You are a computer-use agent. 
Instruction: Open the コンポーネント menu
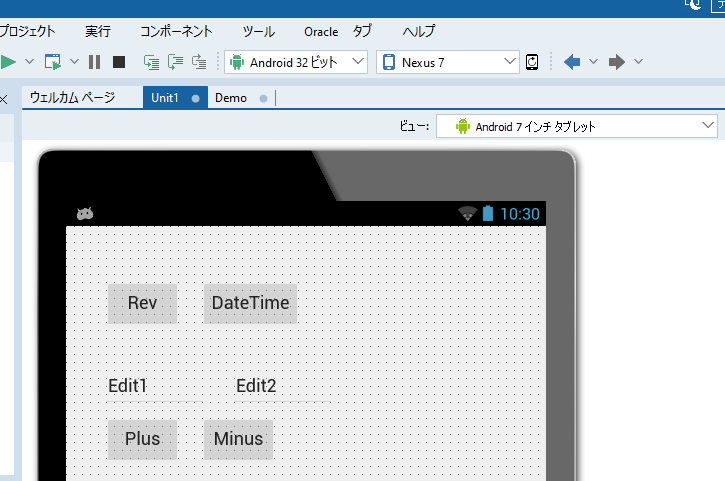(x=176, y=31)
